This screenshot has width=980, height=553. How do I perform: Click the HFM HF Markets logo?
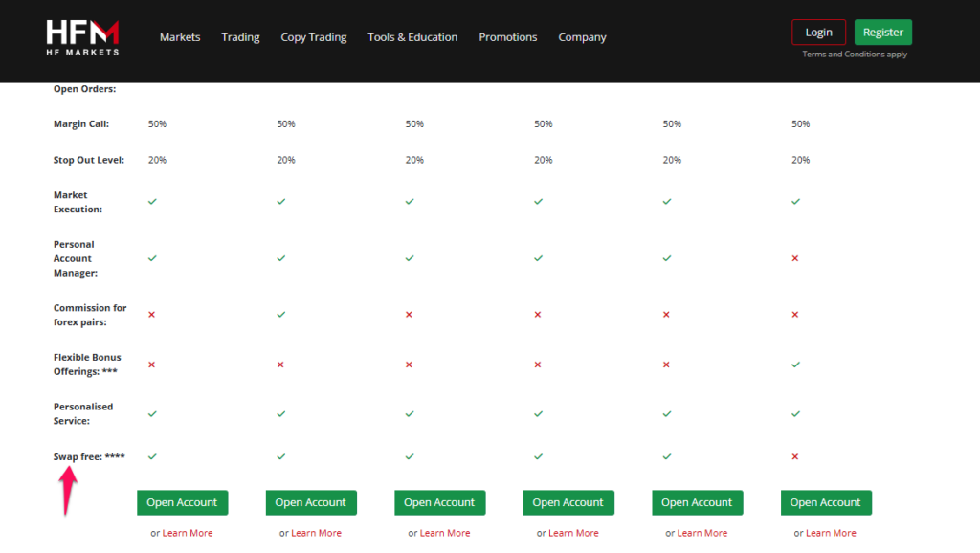(x=82, y=37)
